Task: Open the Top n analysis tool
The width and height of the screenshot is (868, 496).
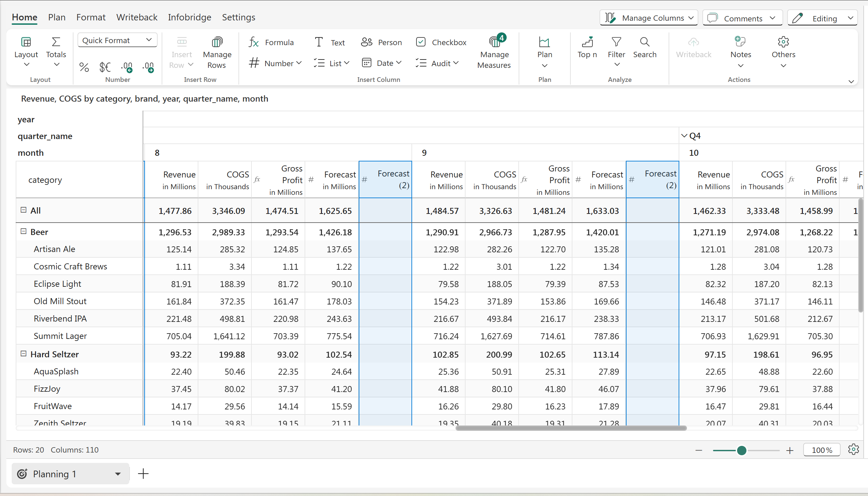Action: 587,42
